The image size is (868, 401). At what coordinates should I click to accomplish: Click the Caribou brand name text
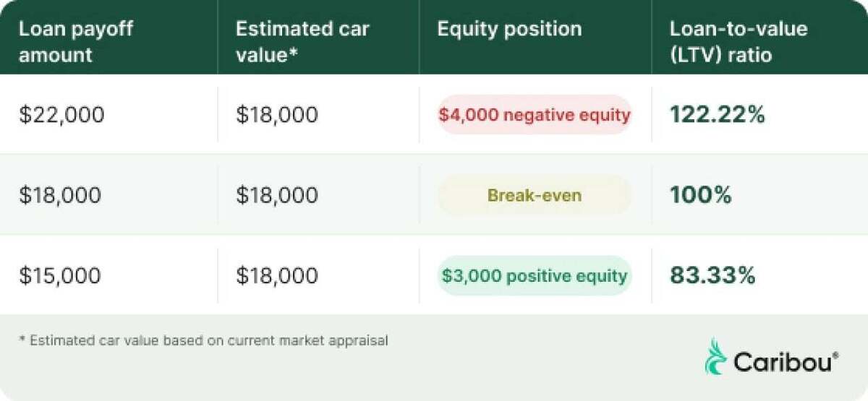click(x=783, y=361)
